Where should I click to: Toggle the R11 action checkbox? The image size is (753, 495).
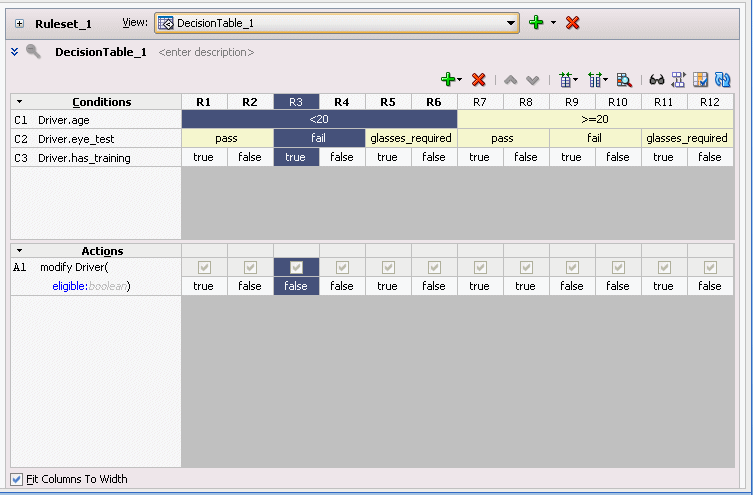tap(664, 267)
